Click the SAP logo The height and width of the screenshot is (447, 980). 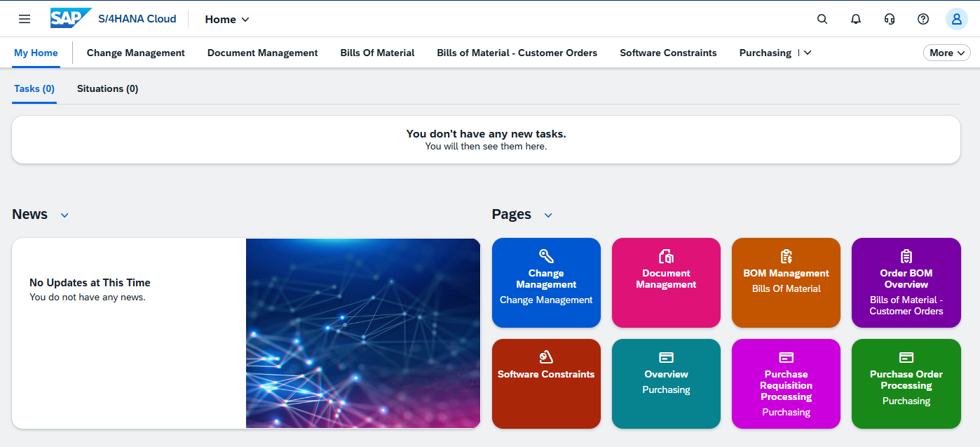tap(71, 19)
